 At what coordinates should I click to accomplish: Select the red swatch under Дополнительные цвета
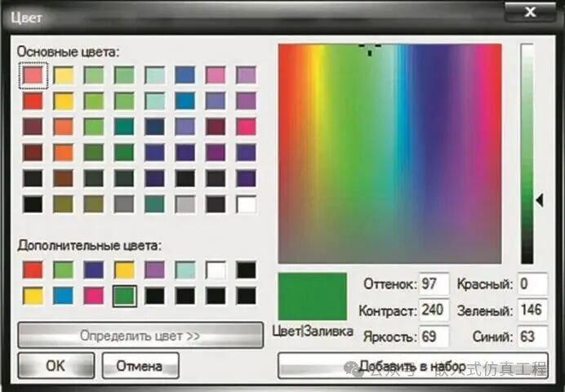[33, 270]
